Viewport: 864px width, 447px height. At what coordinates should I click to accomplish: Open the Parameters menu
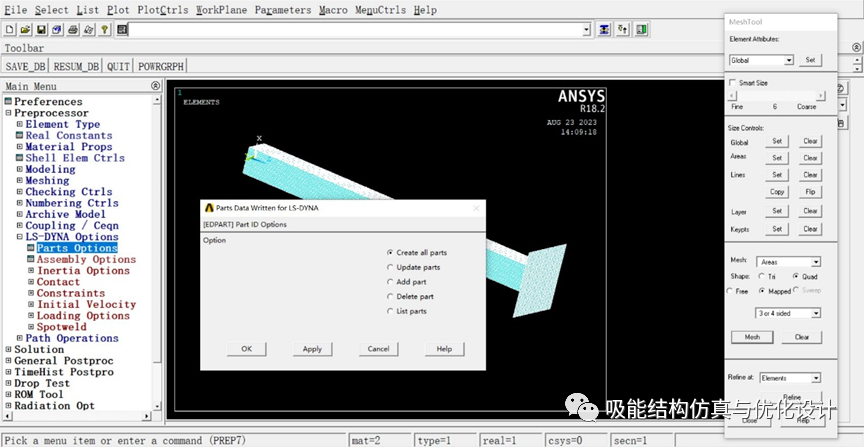click(283, 10)
